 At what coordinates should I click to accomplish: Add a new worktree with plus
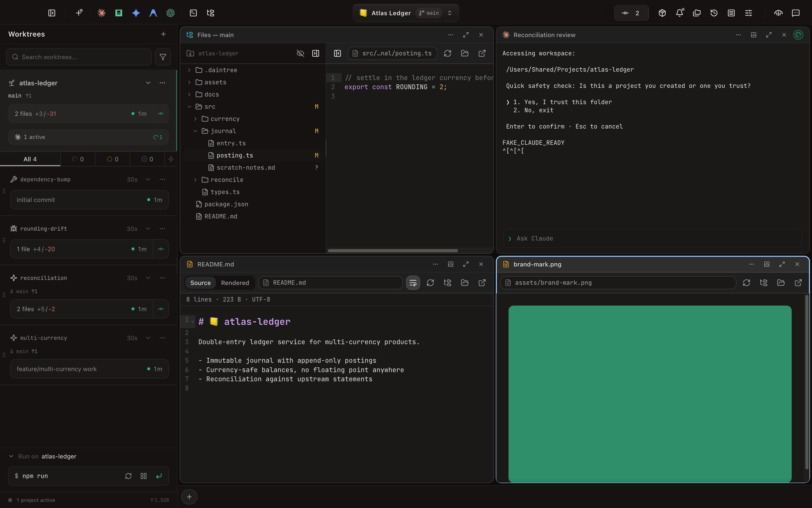pyautogui.click(x=163, y=34)
